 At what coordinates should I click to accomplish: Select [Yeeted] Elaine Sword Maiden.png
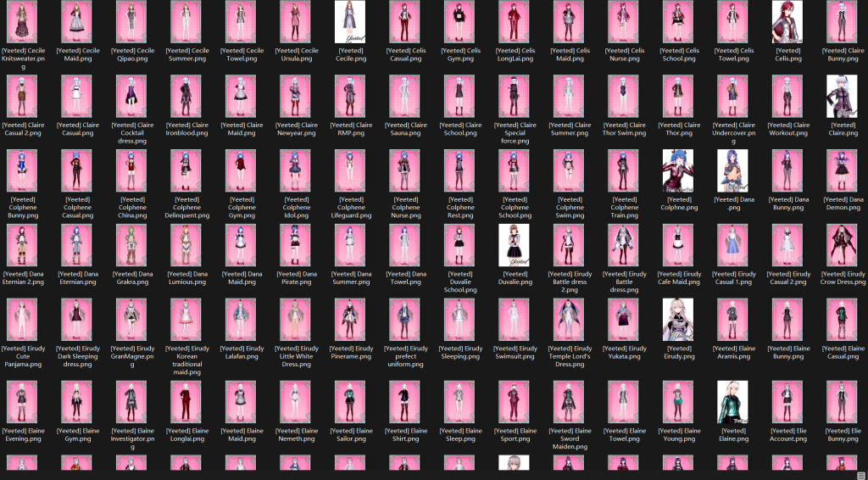coord(569,402)
